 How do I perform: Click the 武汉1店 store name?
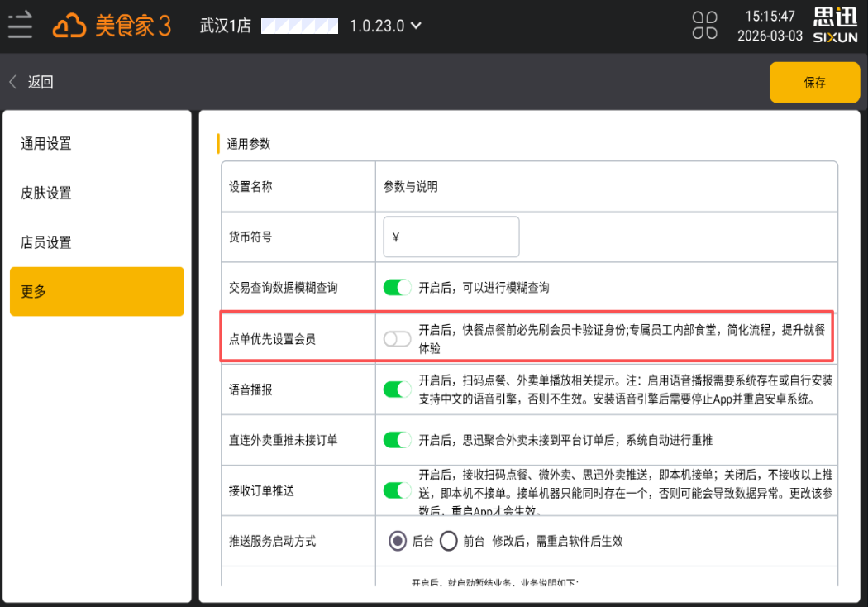(225, 26)
